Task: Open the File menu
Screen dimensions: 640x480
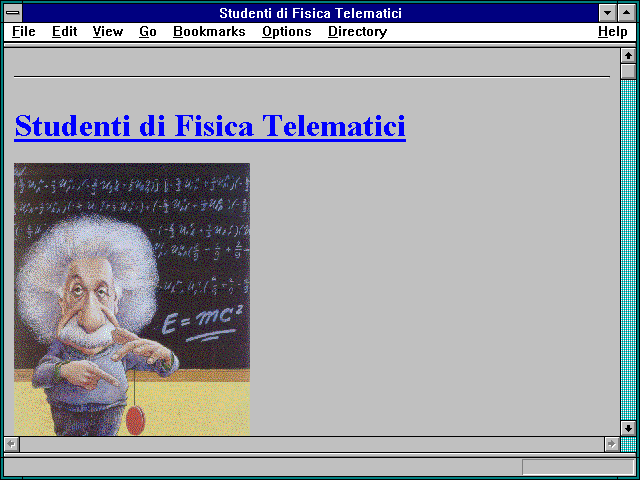Action: coord(24,31)
